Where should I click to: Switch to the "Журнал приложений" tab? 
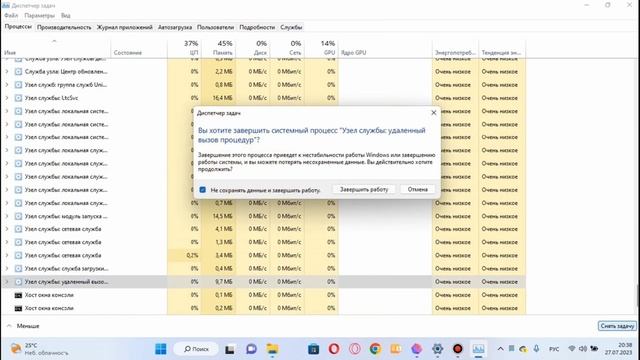[x=124, y=27]
